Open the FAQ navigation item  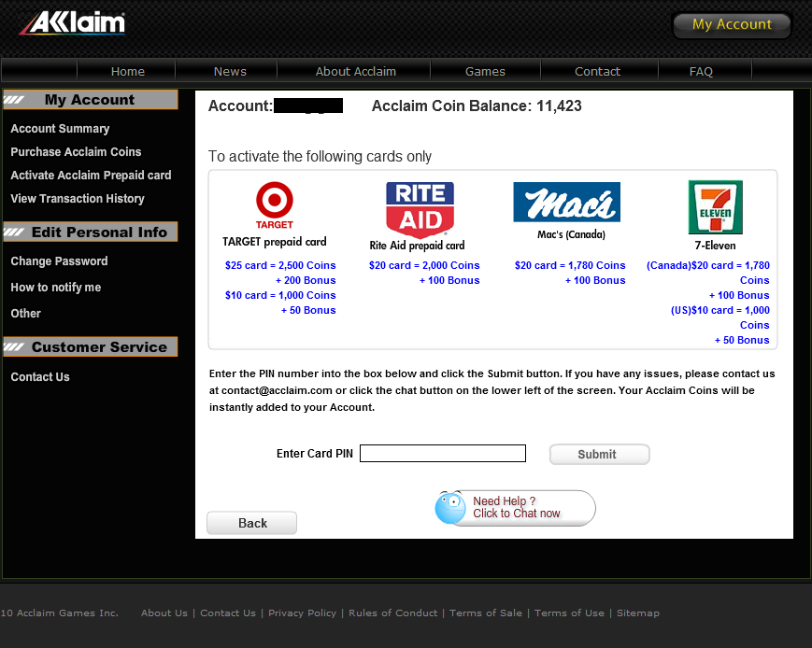click(x=701, y=71)
